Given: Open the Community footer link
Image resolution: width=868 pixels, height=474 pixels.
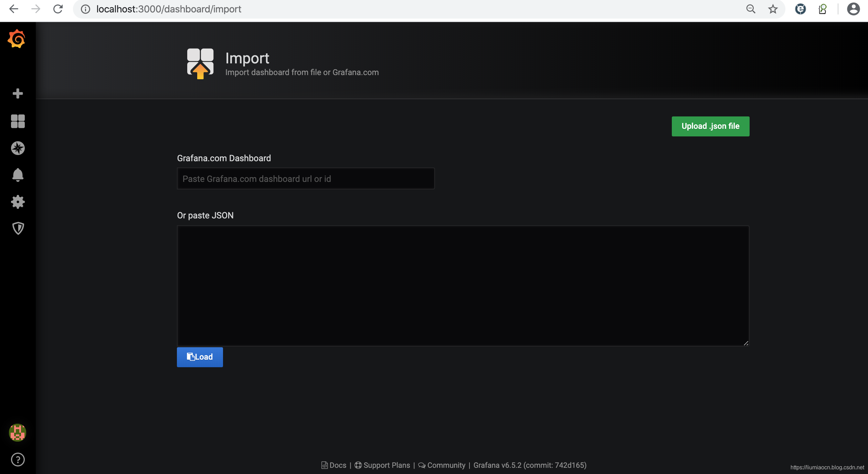Looking at the screenshot, I should [442, 465].
